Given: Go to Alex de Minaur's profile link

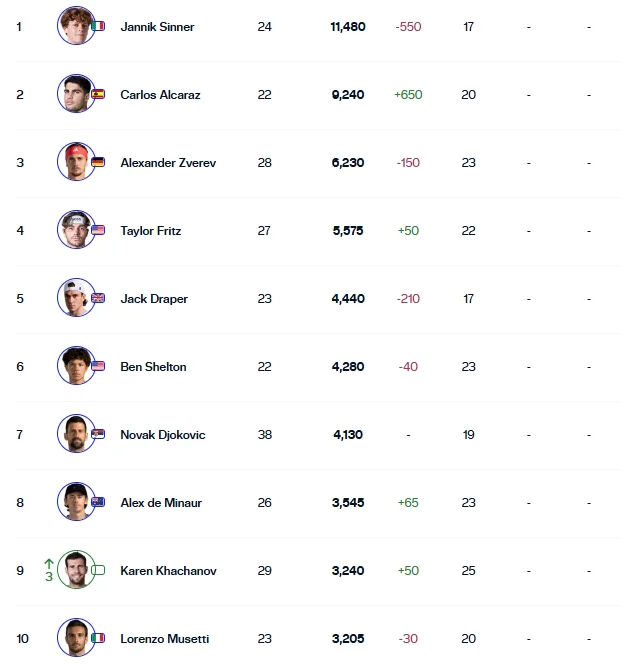Looking at the screenshot, I should coord(161,503).
